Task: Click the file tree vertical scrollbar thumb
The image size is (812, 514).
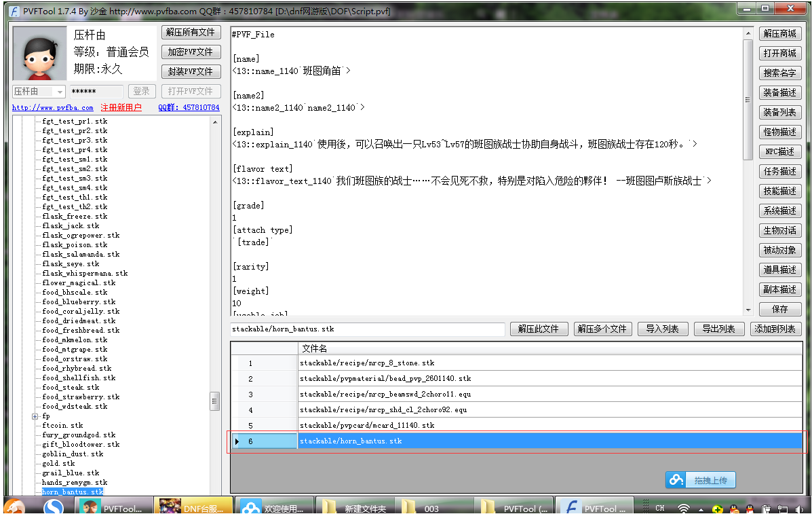Action: (215, 401)
